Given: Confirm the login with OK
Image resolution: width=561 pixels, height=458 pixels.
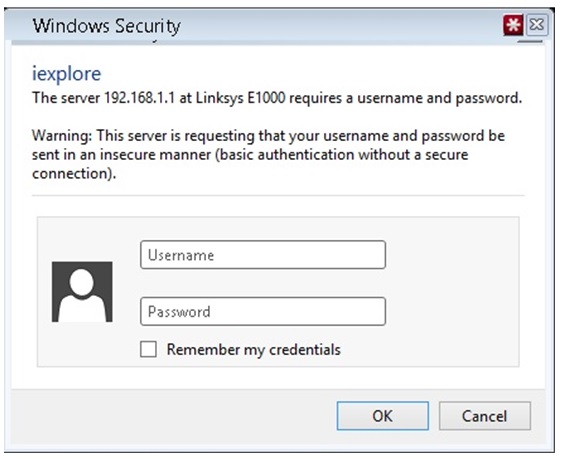Looking at the screenshot, I should 382,416.
